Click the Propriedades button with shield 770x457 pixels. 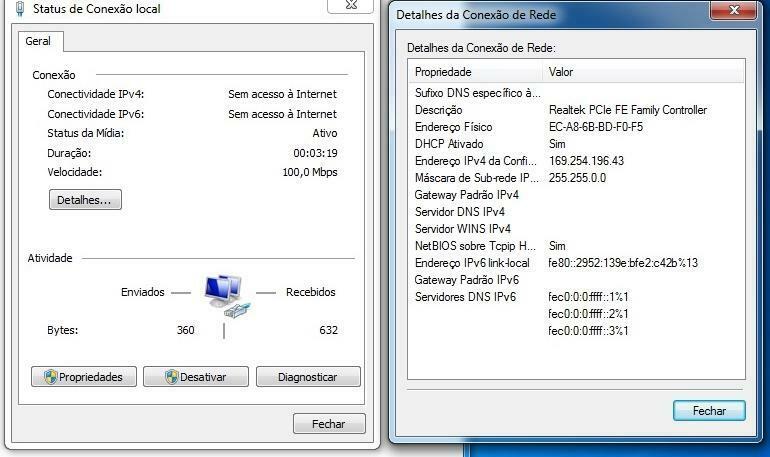[84, 377]
